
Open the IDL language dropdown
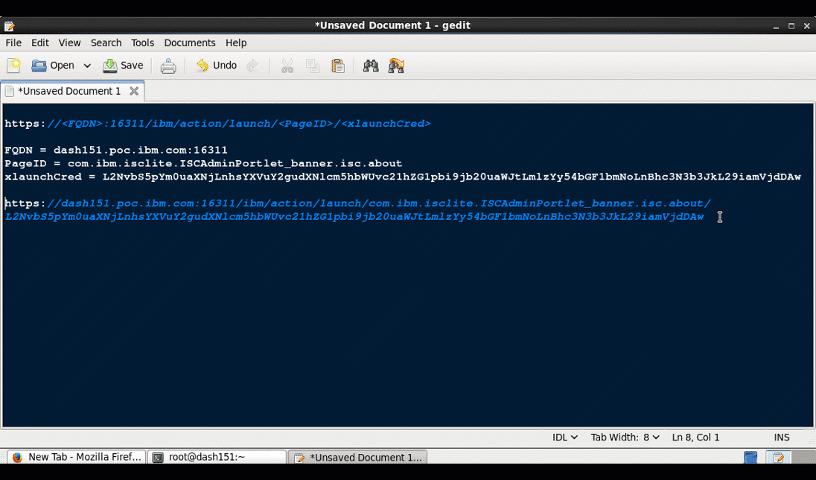point(565,437)
